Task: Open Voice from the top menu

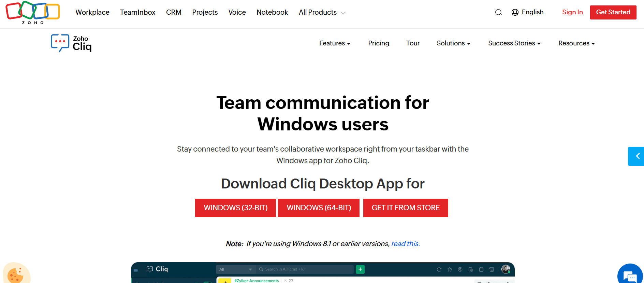Action: (237, 12)
